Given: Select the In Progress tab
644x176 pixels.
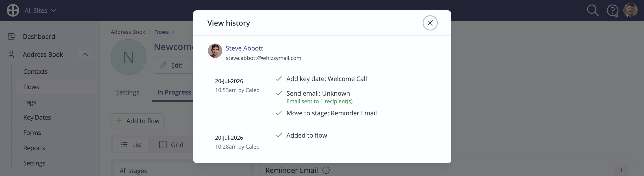Looking at the screenshot, I should (174, 92).
